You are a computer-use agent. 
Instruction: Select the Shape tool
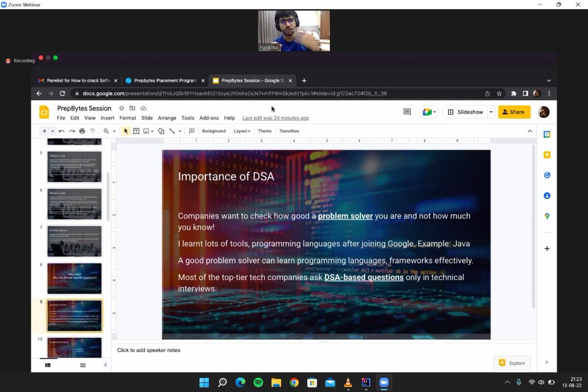(161, 131)
